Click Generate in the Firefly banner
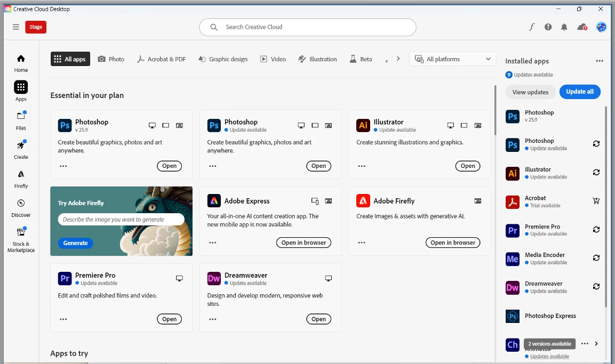 coord(75,243)
